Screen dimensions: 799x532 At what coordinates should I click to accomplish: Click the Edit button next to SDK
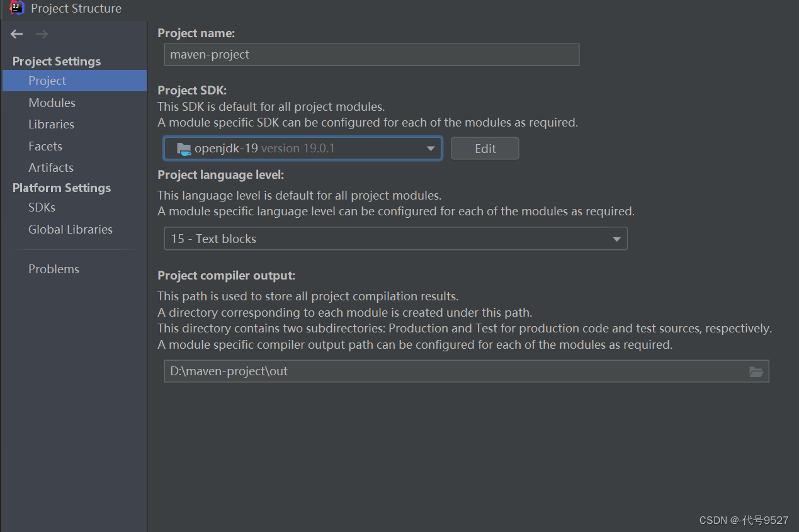(x=485, y=149)
